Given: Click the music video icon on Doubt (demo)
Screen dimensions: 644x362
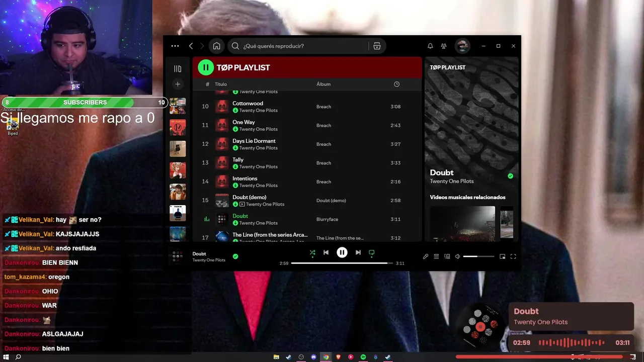Looking at the screenshot, I should coord(242,204).
